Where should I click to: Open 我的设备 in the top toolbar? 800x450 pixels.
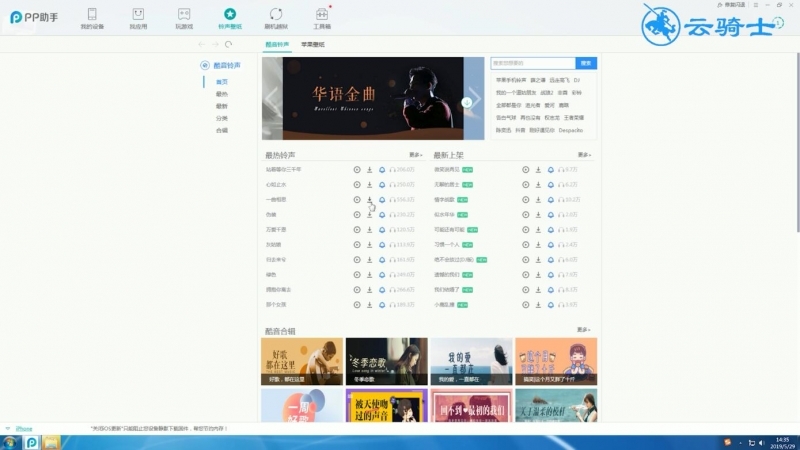coord(92,19)
